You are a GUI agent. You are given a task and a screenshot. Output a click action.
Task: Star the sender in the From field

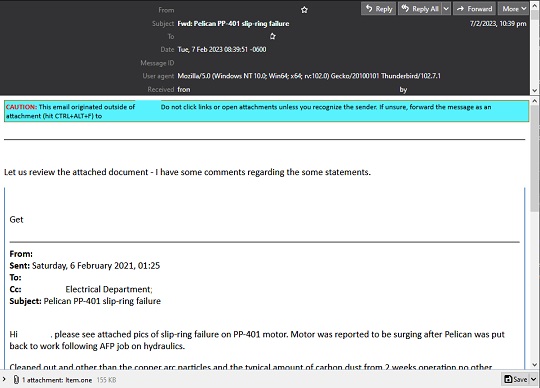click(x=304, y=10)
